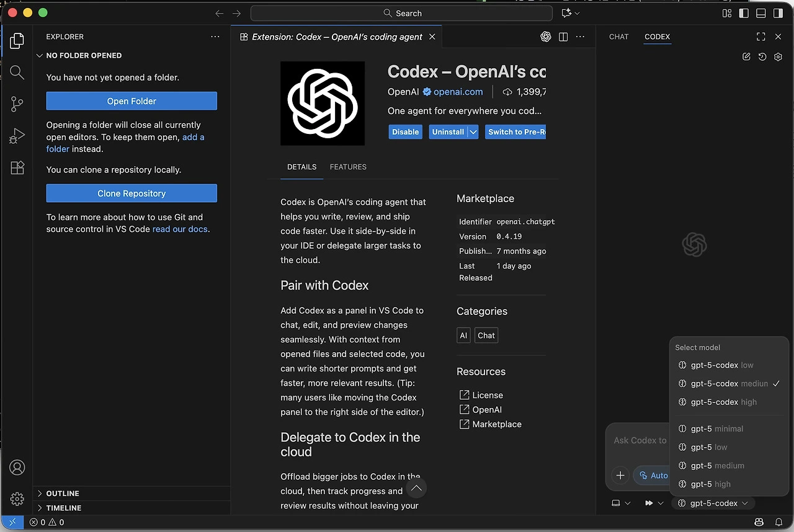This screenshot has height=532, width=794.
Task: Select gpt-5 low model
Action: [x=729, y=447]
